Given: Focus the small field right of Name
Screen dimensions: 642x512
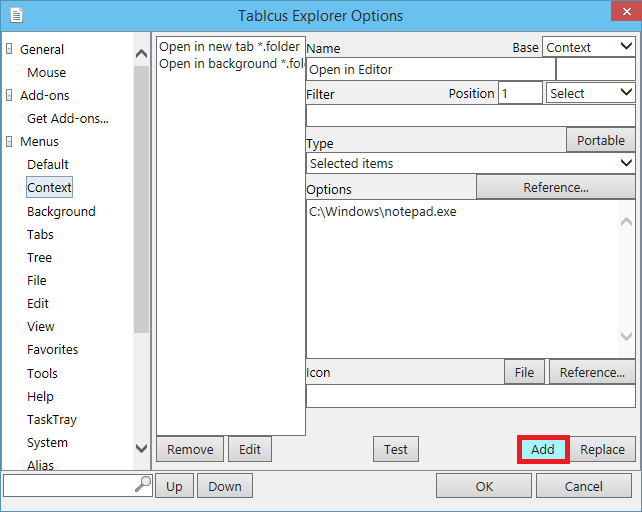Looking at the screenshot, I should coord(596,69).
